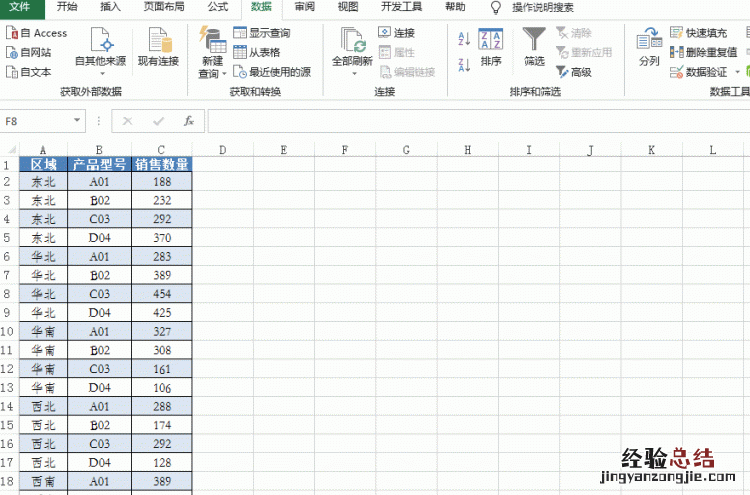
Task: Open 现有连接 dialog
Action: pos(158,47)
